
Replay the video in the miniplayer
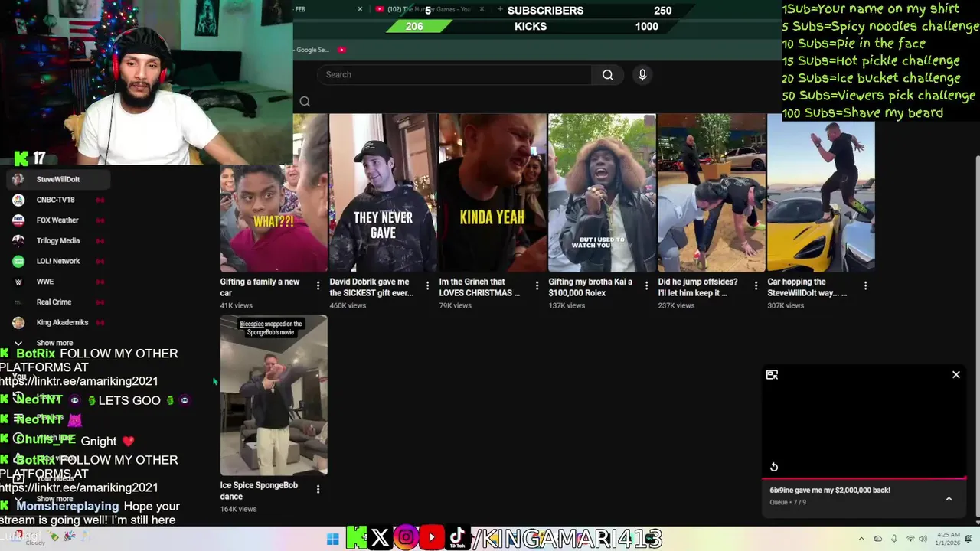(x=774, y=467)
